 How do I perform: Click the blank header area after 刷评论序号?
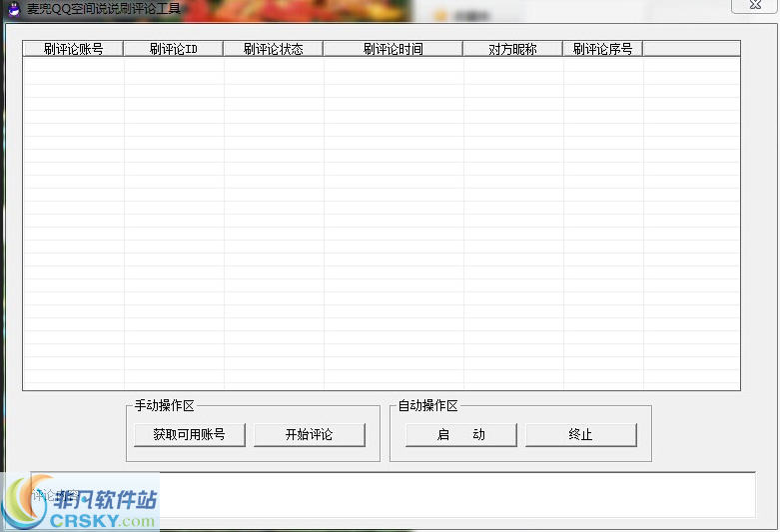[x=691, y=49]
